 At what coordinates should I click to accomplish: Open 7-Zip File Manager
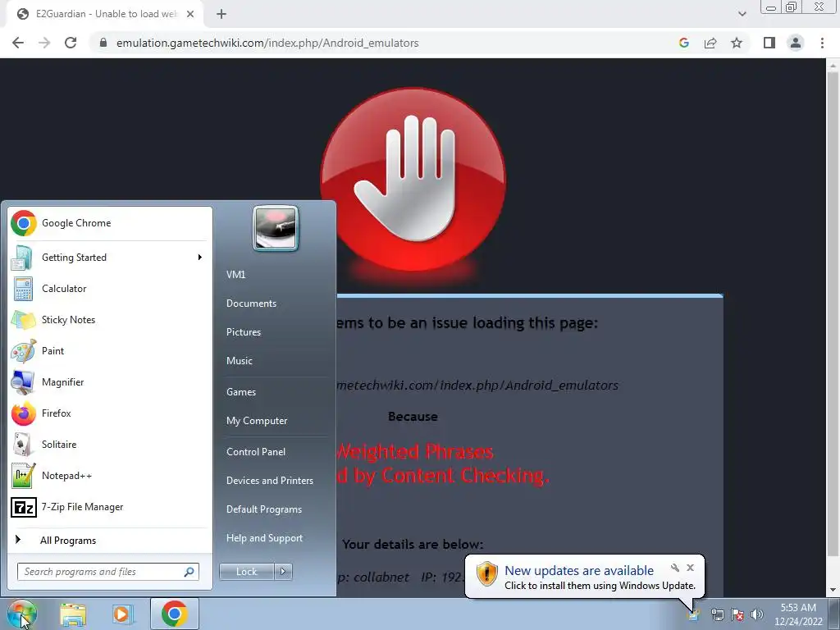coord(110,507)
